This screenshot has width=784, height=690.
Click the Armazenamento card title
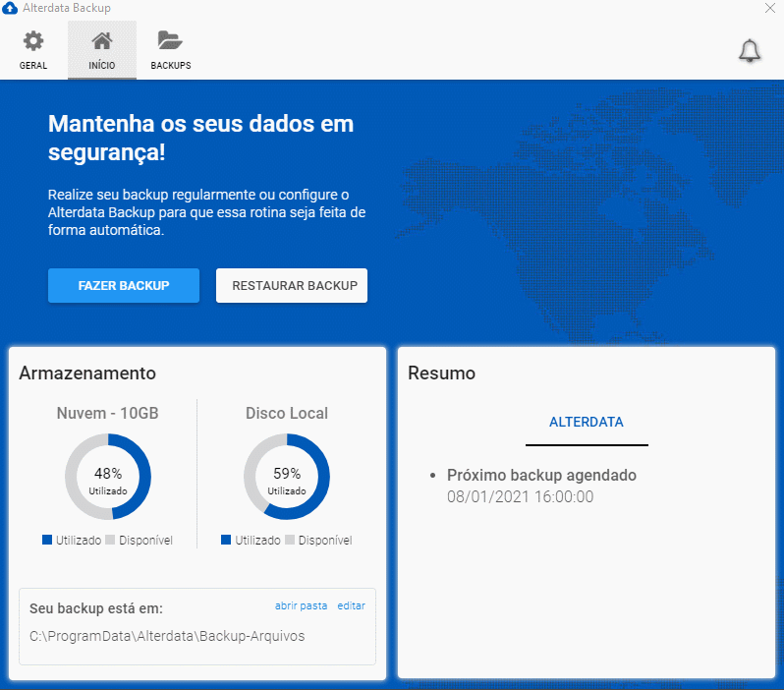coord(87,374)
